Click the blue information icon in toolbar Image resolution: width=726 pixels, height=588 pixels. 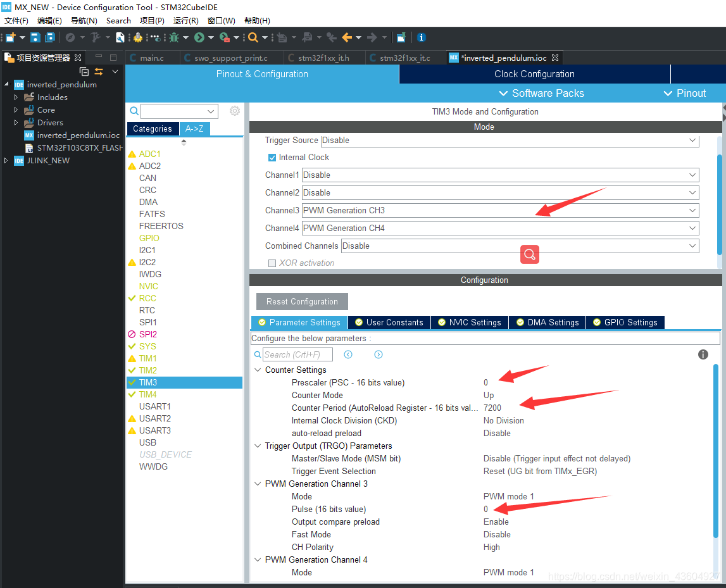[421, 37]
